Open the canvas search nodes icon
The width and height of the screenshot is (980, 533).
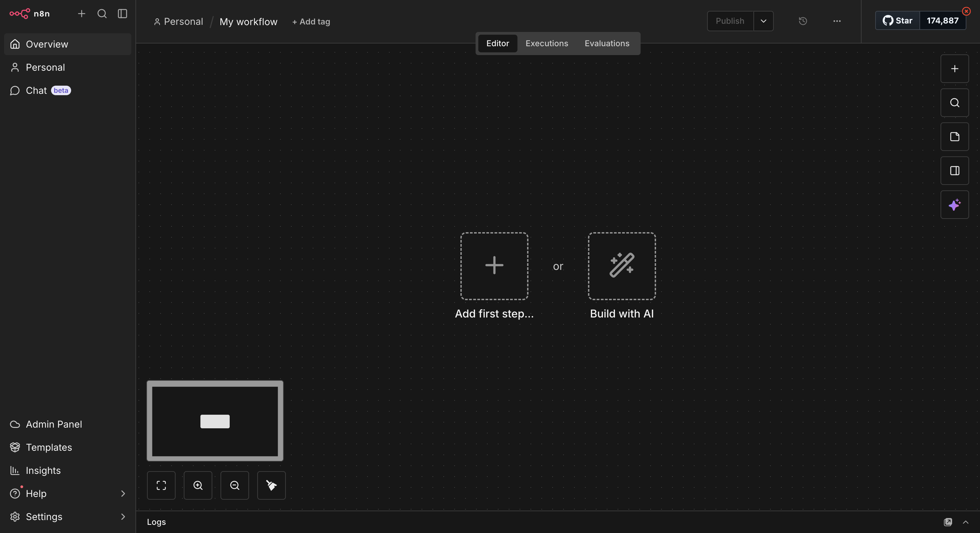(x=954, y=103)
